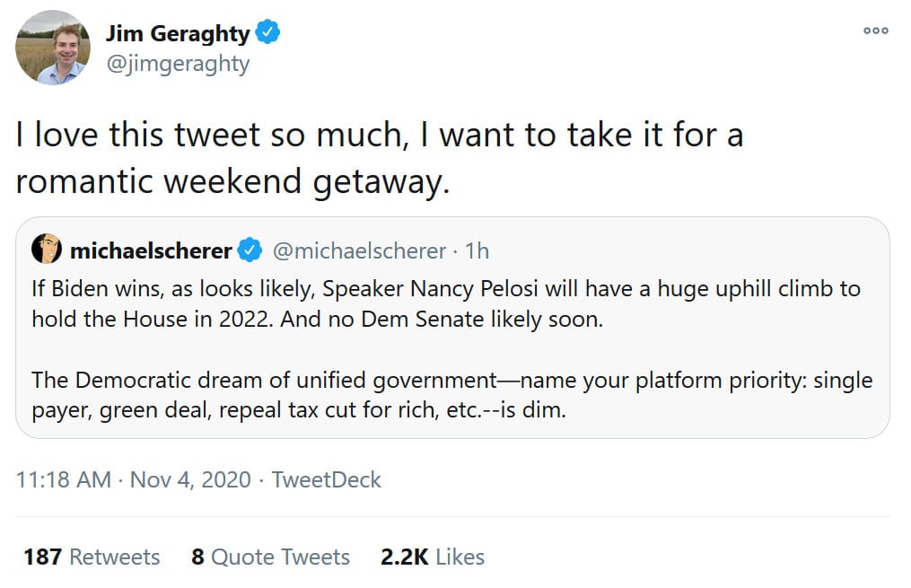View the 2.2K Likes list
Viewport: 911px width, 588px height.
click(x=432, y=557)
